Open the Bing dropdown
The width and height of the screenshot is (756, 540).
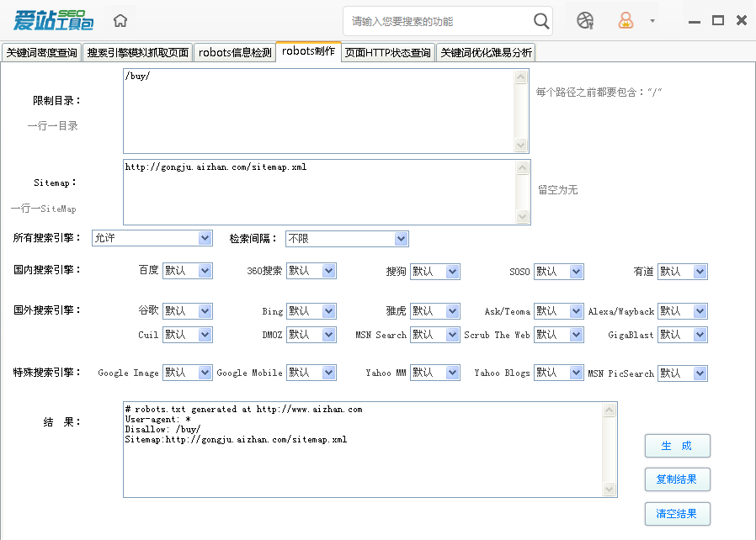311,310
